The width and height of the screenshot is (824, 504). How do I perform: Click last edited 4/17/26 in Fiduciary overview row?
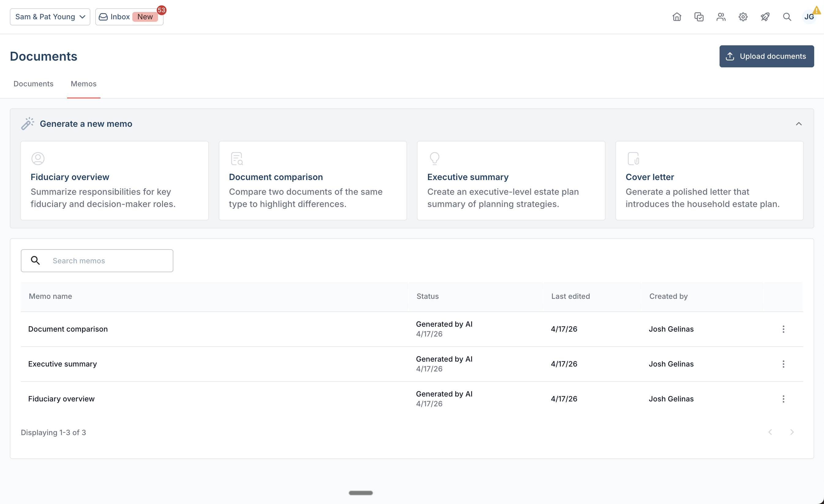[564, 399]
